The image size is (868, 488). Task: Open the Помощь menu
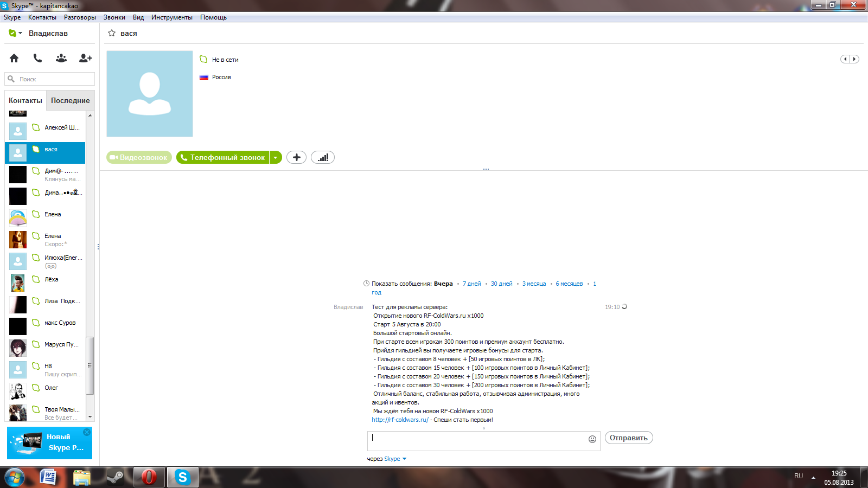[x=213, y=17]
